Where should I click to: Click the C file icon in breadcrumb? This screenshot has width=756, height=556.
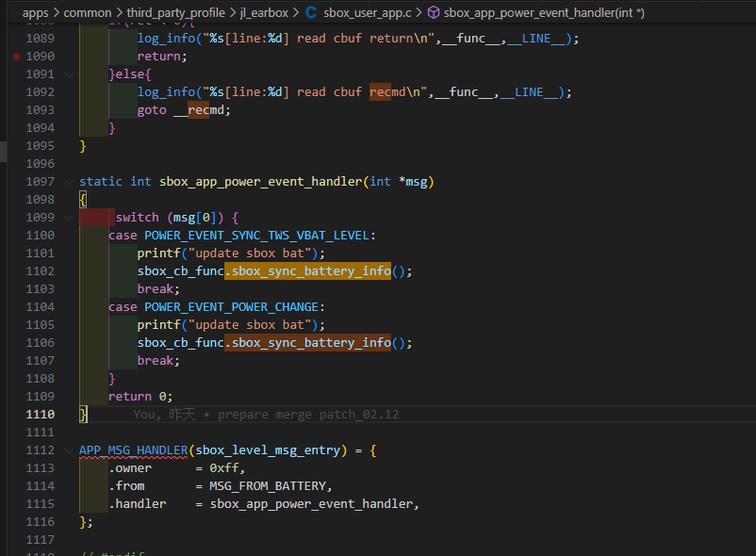[311, 12]
